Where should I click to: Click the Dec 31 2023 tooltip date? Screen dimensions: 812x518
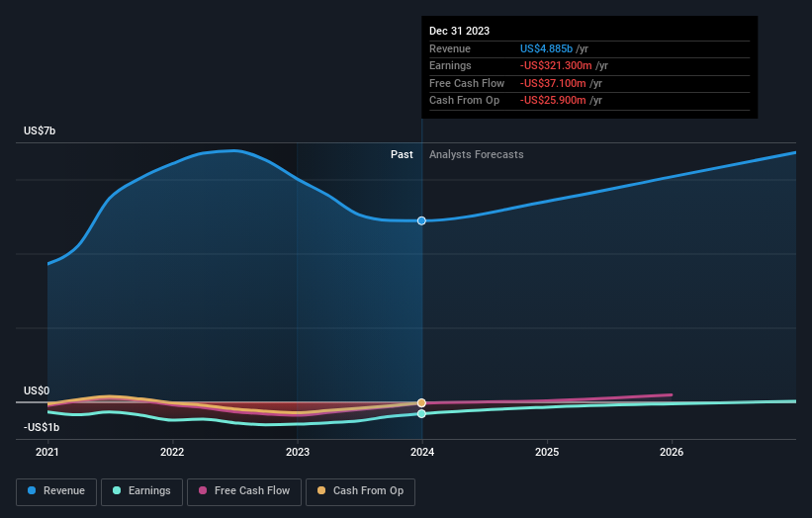(x=459, y=31)
